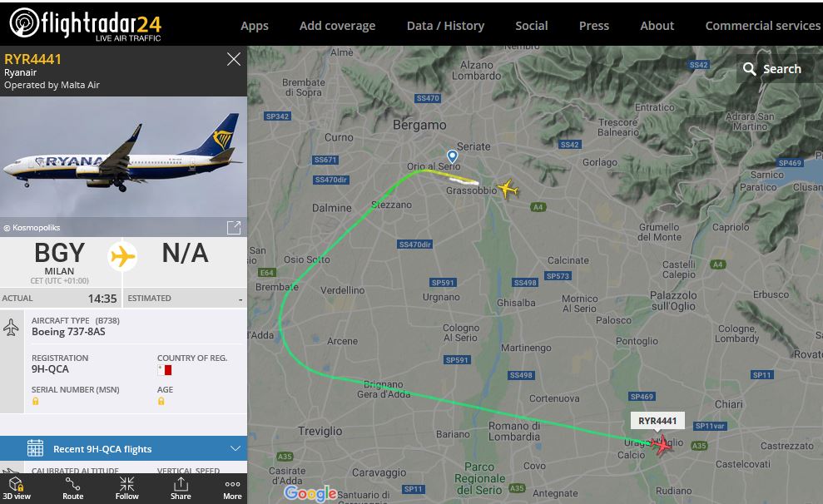823x504 pixels.
Task: Share this flight
Action: (181, 488)
